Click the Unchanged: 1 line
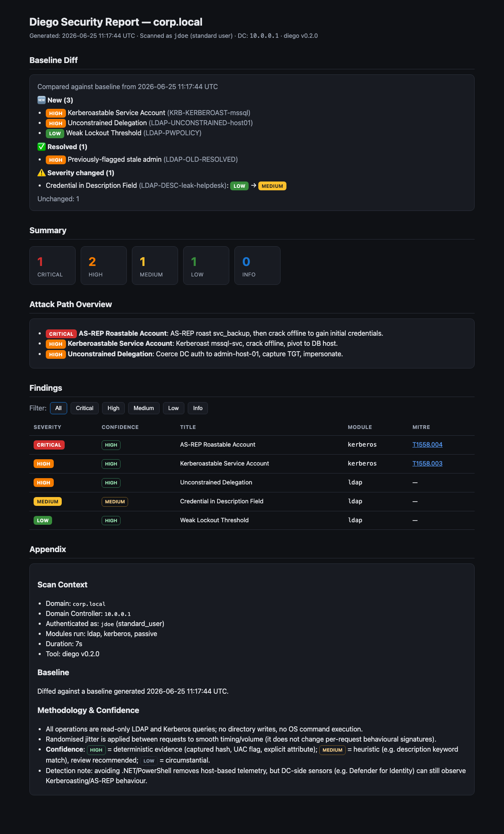504x834 pixels. [x=58, y=199]
